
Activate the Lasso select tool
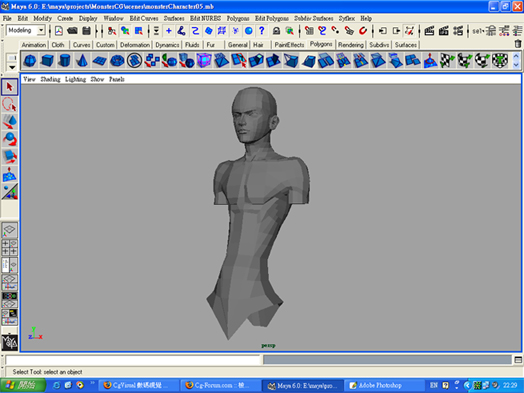click(9, 105)
